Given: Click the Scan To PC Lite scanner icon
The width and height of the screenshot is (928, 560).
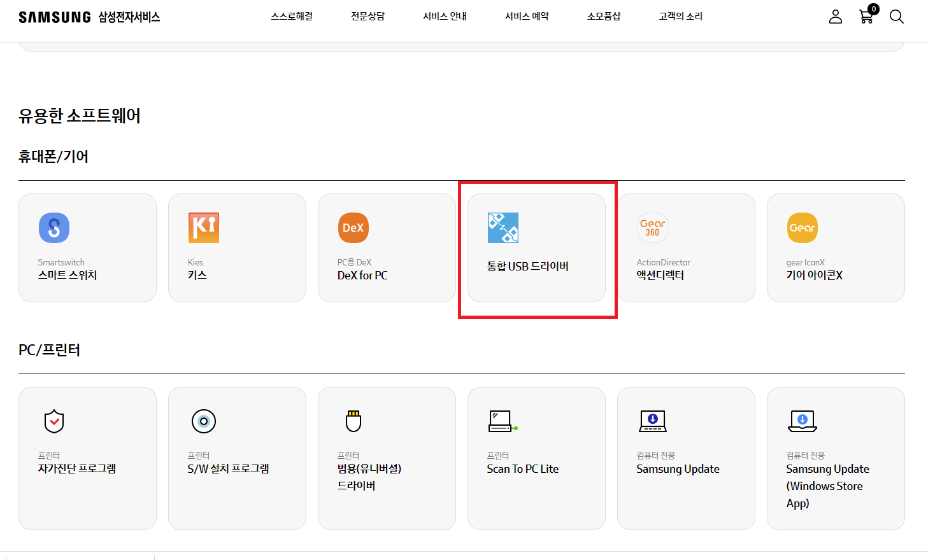Looking at the screenshot, I should pyautogui.click(x=503, y=421).
